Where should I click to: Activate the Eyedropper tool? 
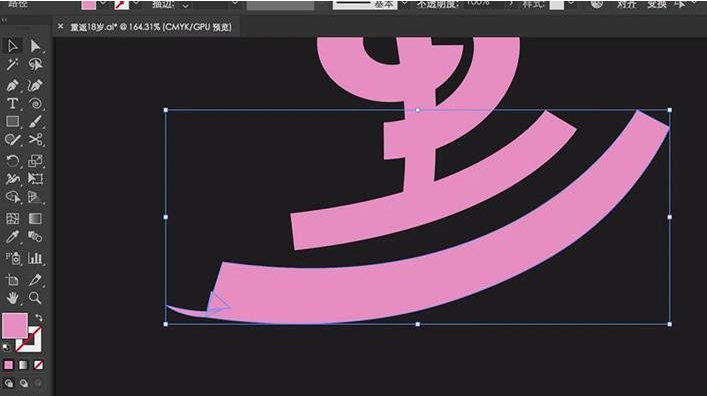click(x=12, y=237)
